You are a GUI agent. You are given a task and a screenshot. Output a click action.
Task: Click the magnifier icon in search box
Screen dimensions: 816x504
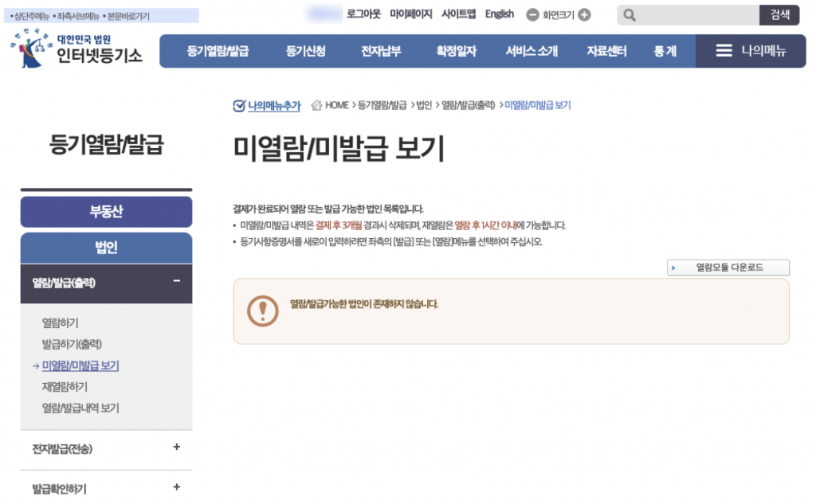pyautogui.click(x=630, y=15)
